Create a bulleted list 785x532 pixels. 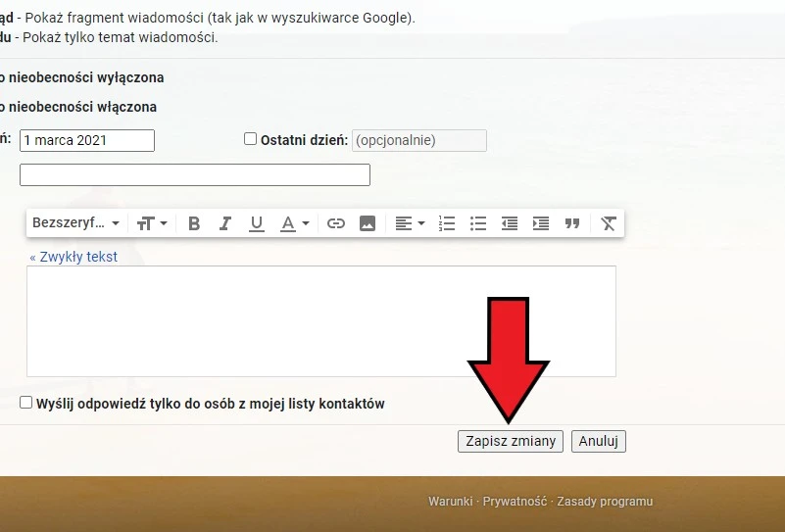tap(478, 223)
